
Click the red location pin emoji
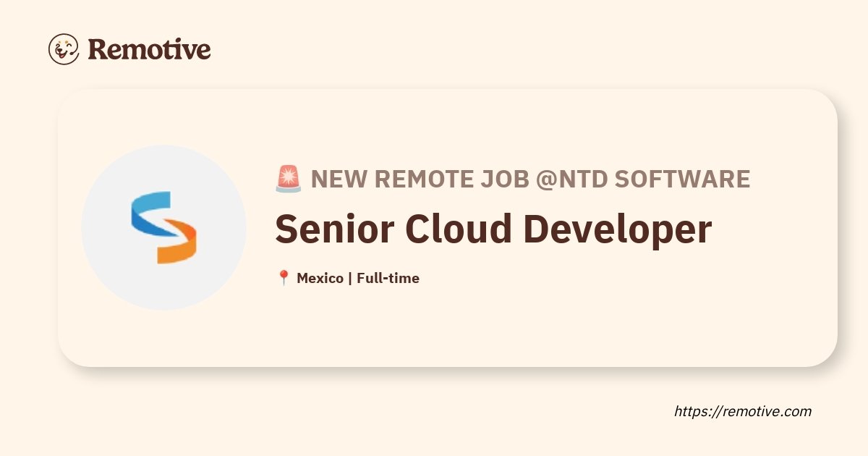pyautogui.click(x=284, y=278)
